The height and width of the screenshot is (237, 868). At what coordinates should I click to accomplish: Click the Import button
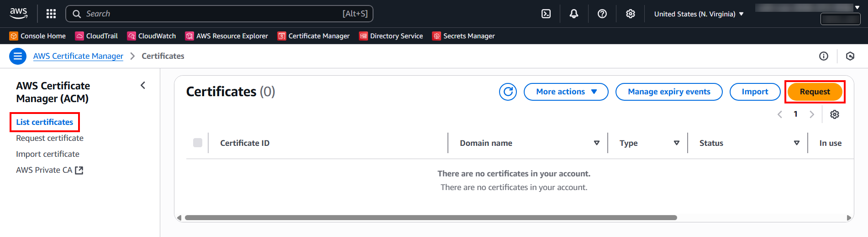pos(755,92)
